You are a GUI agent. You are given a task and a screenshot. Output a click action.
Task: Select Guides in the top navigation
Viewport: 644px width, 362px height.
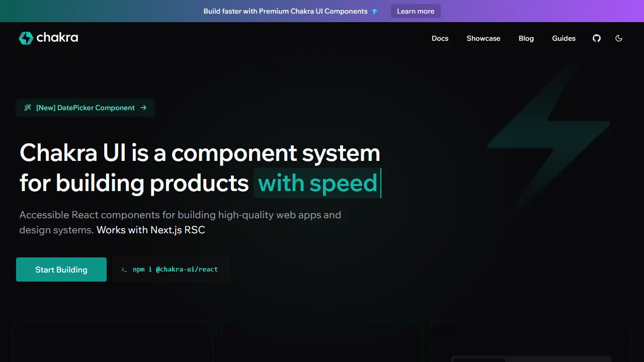coord(563,38)
